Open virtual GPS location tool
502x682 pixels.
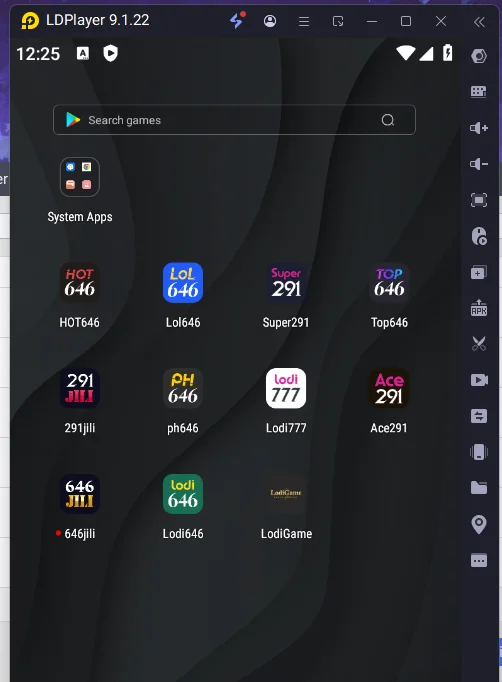click(479, 524)
